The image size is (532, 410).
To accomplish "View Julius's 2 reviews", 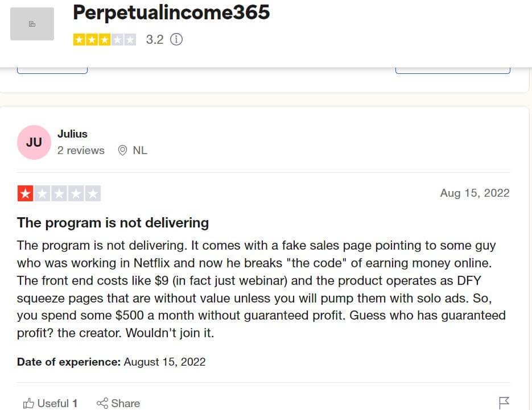I will pyautogui.click(x=81, y=150).
